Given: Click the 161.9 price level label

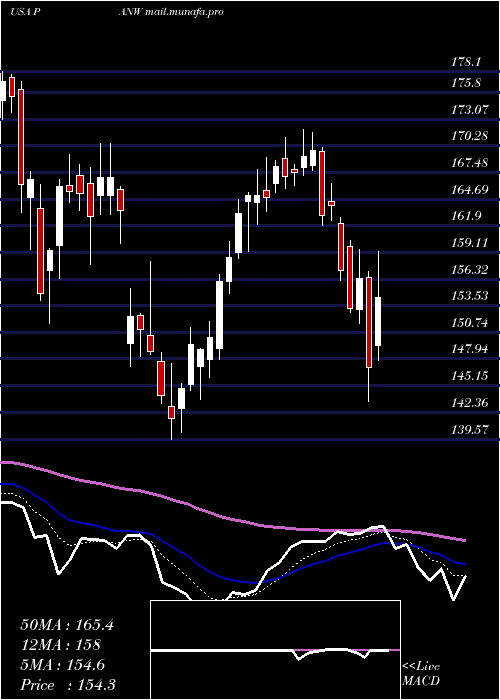Looking at the screenshot, I should coord(466,216).
